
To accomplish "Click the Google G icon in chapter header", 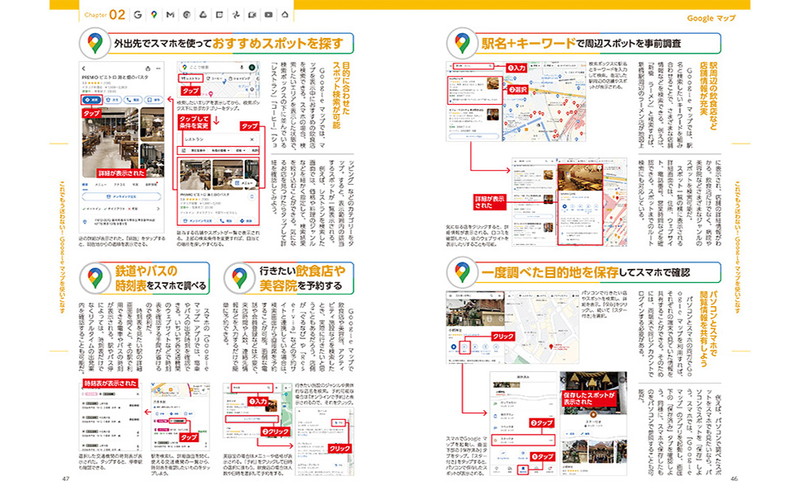I will pos(136,15).
